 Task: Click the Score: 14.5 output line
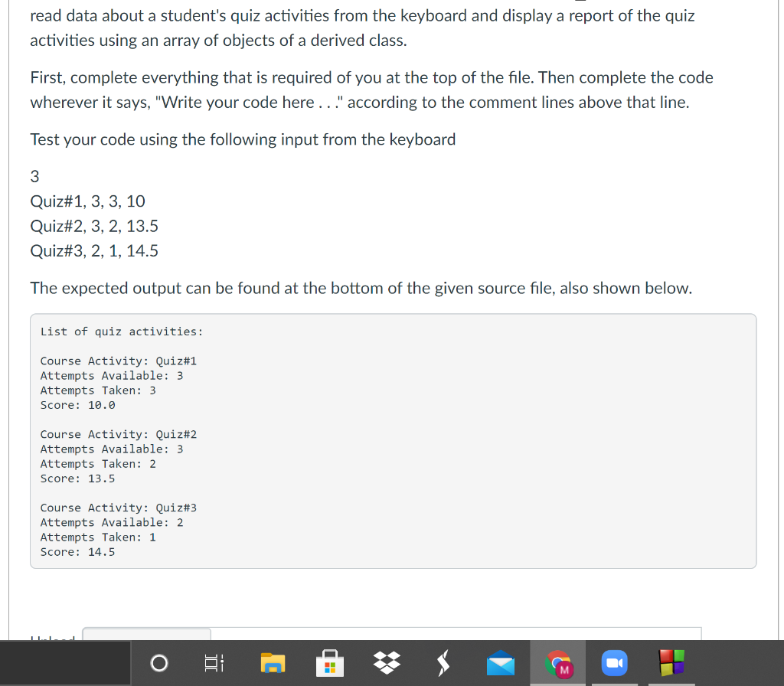point(77,551)
